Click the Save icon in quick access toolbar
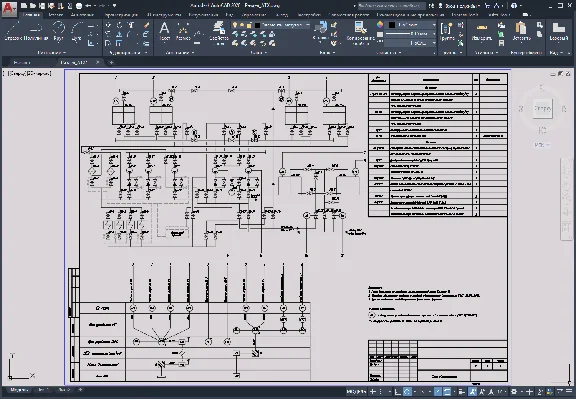The width and height of the screenshot is (576, 399). pos(42,6)
